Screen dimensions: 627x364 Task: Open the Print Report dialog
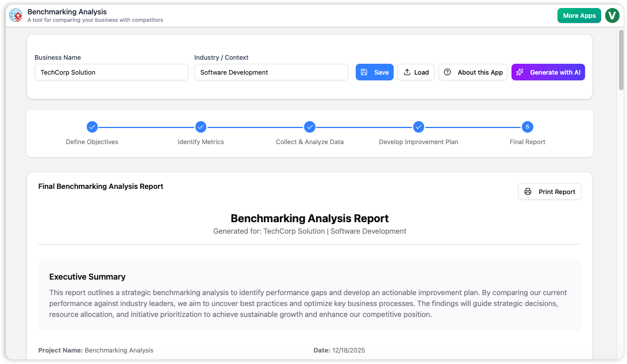pyautogui.click(x=549, y=191)
